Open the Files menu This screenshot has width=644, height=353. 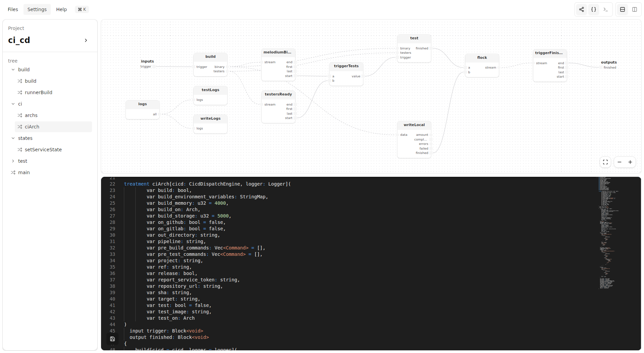[x=13, y=9]
